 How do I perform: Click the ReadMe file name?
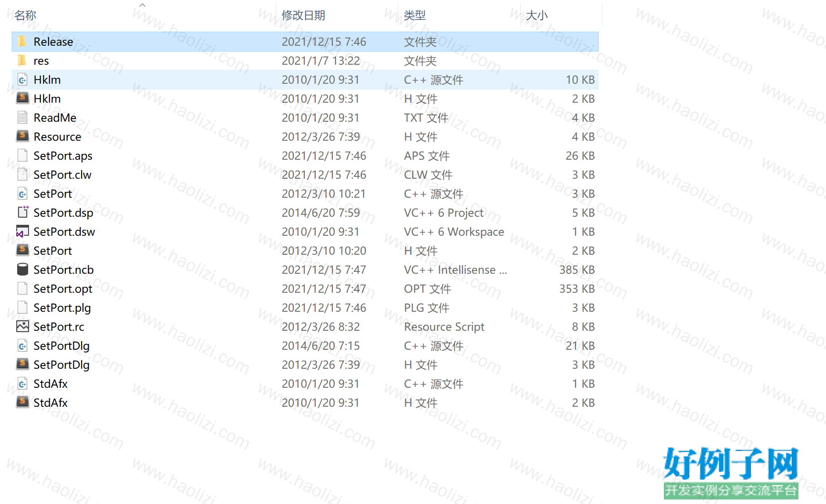(55, 118)
